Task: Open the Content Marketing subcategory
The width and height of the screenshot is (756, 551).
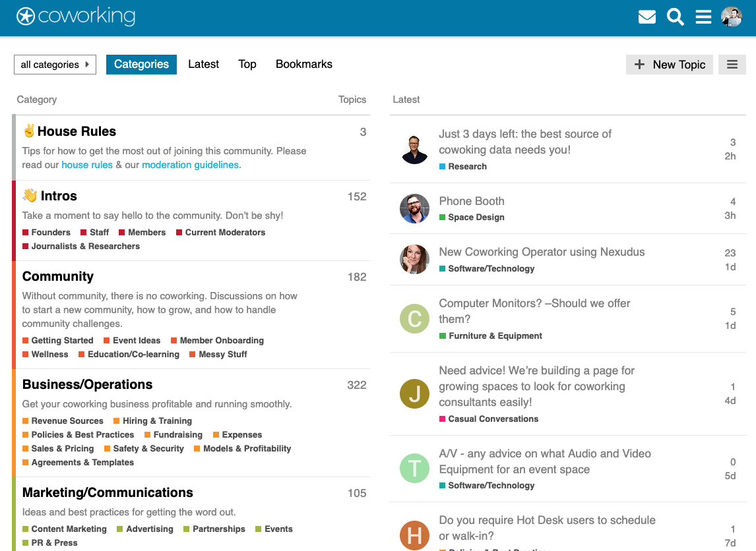Action: pyautogui.click(x=65, y=529)
